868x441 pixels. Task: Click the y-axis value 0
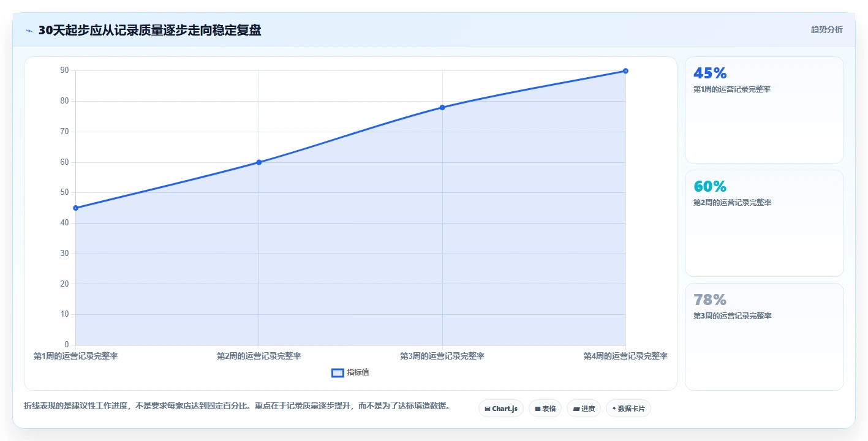[x=67, y=345]
